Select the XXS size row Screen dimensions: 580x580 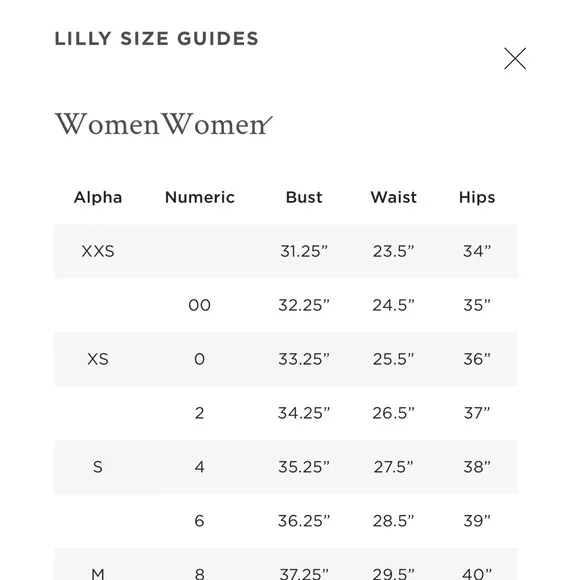(x=286, y=251)
